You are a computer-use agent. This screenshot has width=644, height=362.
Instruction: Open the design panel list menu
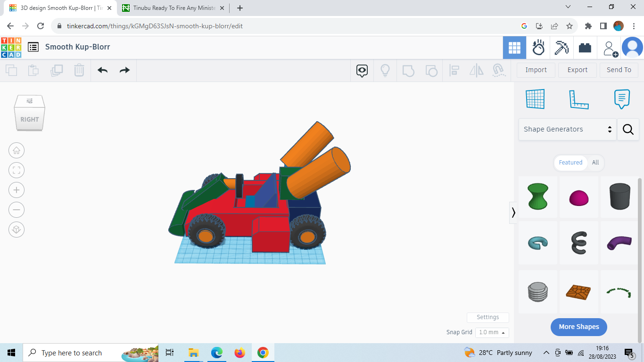(x=33, y=47)
